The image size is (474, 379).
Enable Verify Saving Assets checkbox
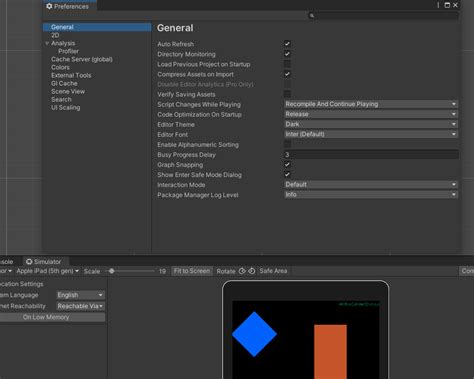coord(287,94)
